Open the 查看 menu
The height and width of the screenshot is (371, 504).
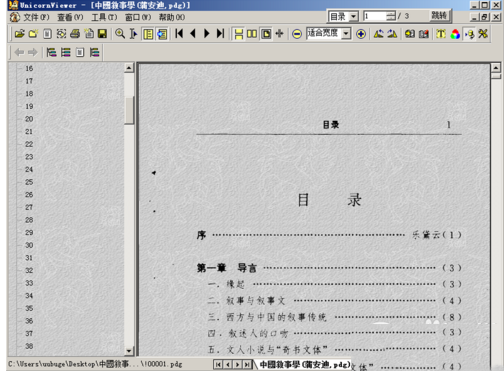pos(70,17)
